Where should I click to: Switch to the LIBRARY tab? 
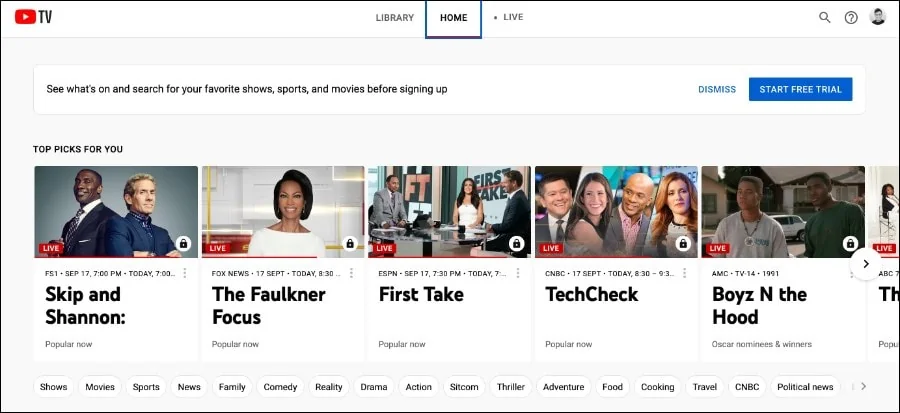pos(395,18)
